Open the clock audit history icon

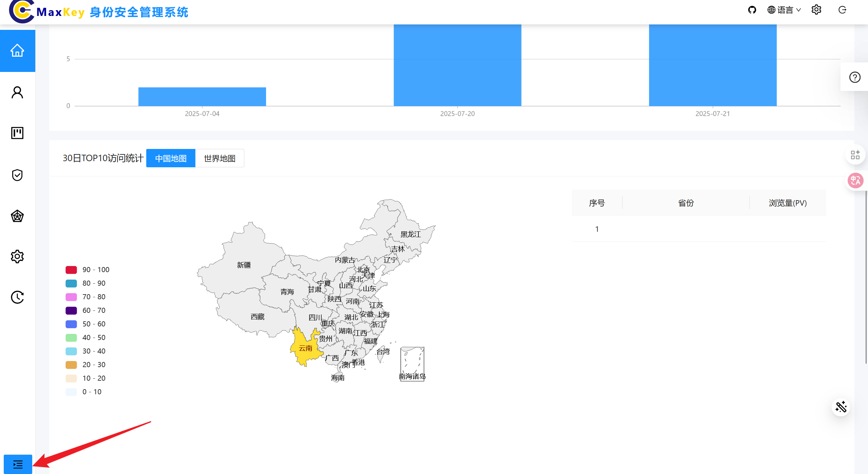17,297
